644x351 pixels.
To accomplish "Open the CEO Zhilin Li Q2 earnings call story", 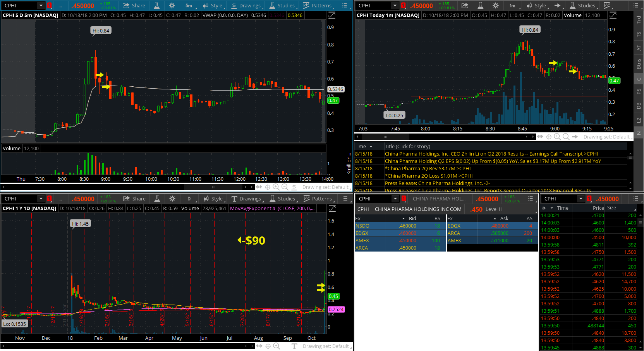I will [x=491, y=154].
